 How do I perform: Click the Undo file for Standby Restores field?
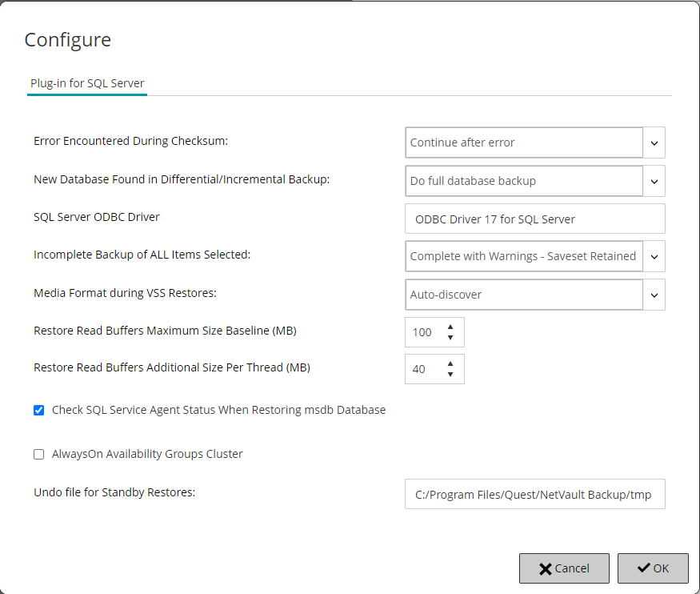point(534,495)
